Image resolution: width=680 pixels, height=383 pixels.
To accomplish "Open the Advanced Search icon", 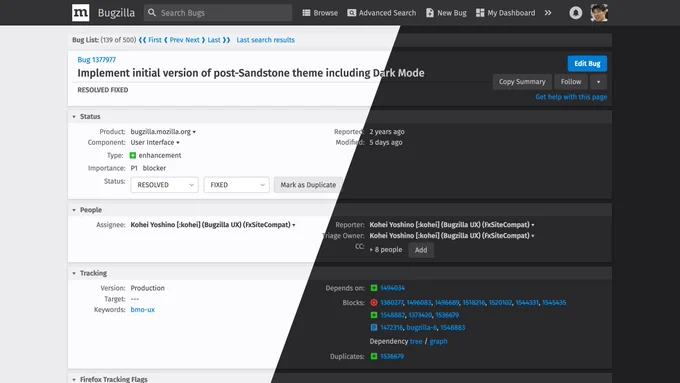I will click(x=352, y=13).
